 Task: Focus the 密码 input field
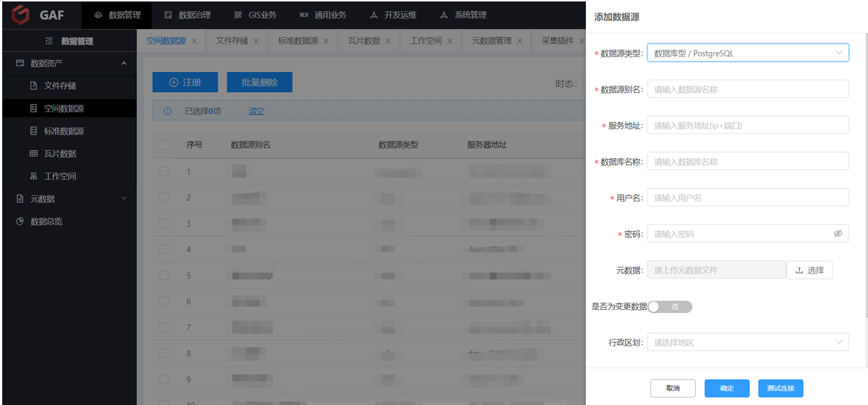tap(748, 234)
